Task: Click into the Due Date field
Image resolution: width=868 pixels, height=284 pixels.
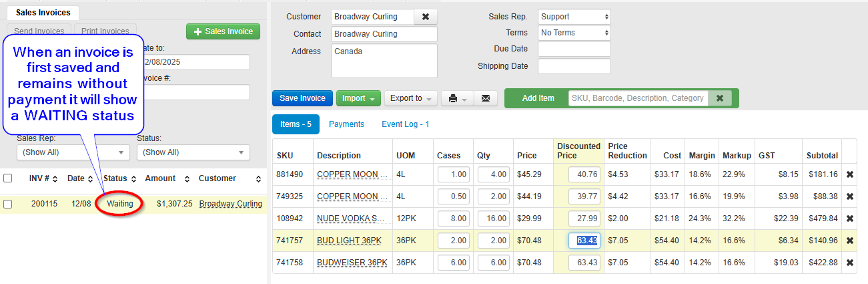Action: pyautogui.click(x=574, y=49)
